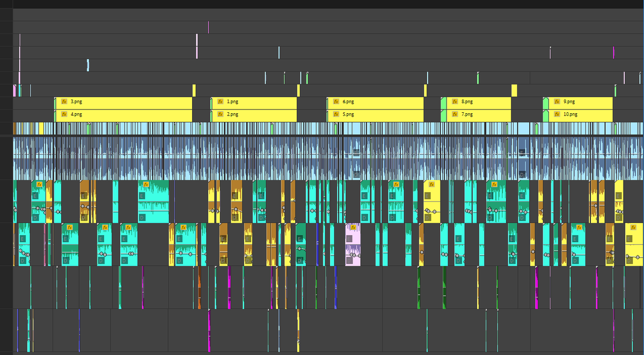Image resolution: width=644 pixels, height=355 pixels.
Task: Select the green transition before 10.png
Action: tap(545, 115)
